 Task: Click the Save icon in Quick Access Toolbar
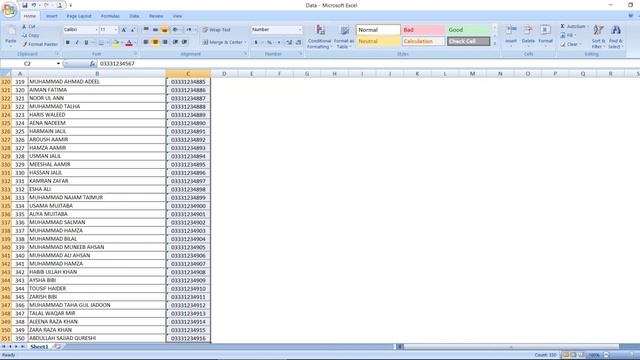click(x=24, y=5)
